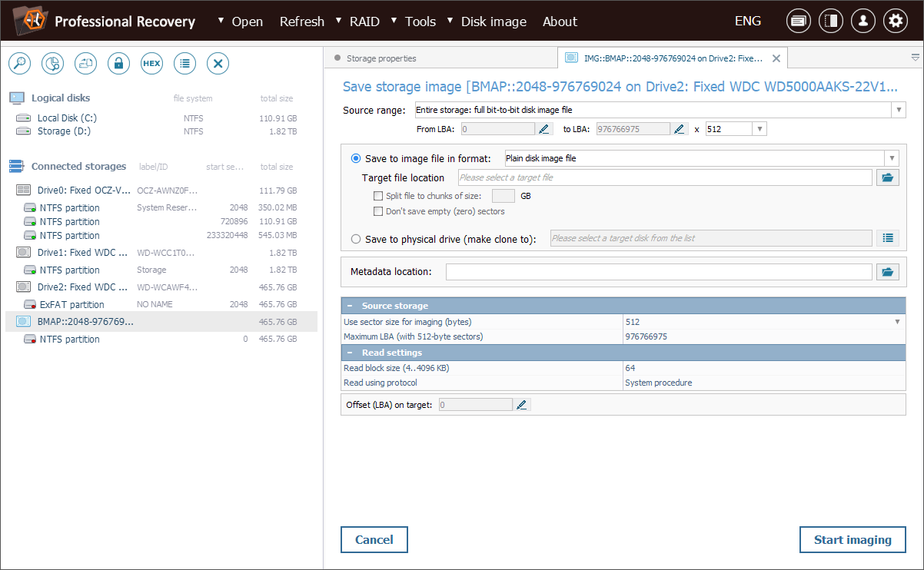Image resolution: width=924 pixels, height=570 pixels.
Task: Enable Split file to chunks checkbox
Action: [x=377, y=196]
